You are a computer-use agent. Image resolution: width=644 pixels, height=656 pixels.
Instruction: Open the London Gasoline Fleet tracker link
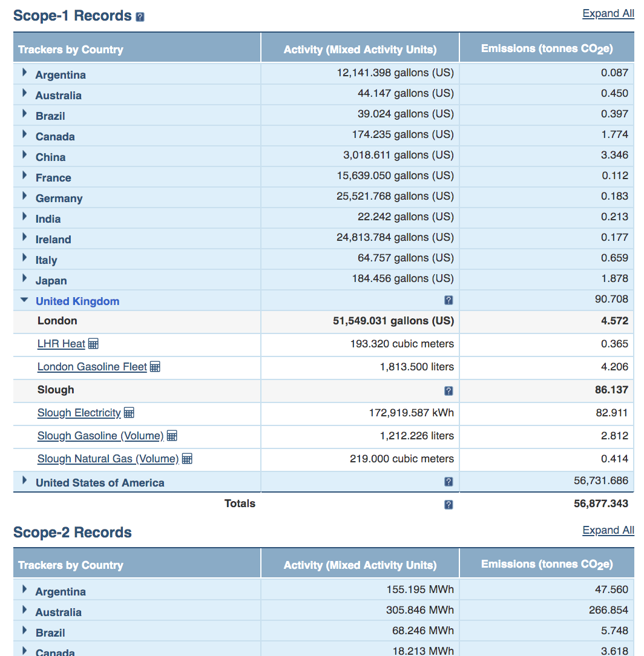pos(92,367)
